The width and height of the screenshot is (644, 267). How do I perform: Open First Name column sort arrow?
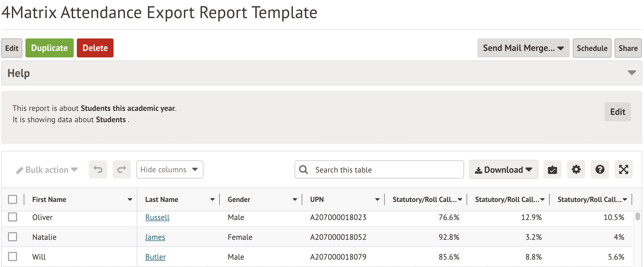coord(130,199)
